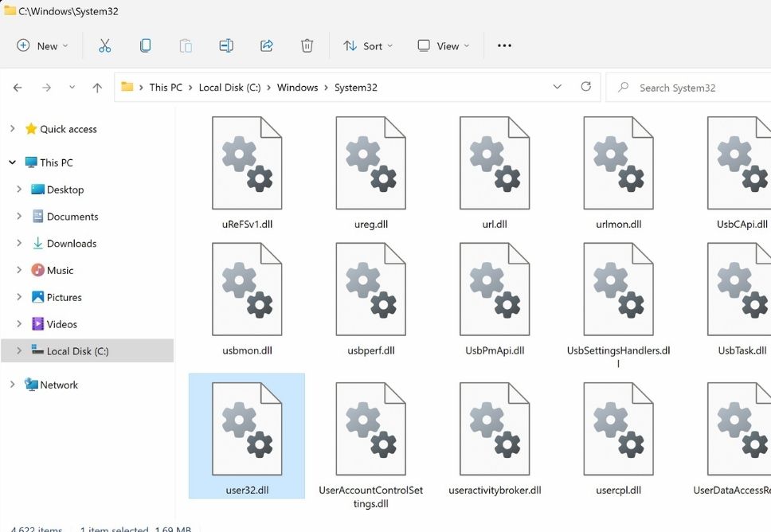Collapse the This PC tree section

[11, 162]
